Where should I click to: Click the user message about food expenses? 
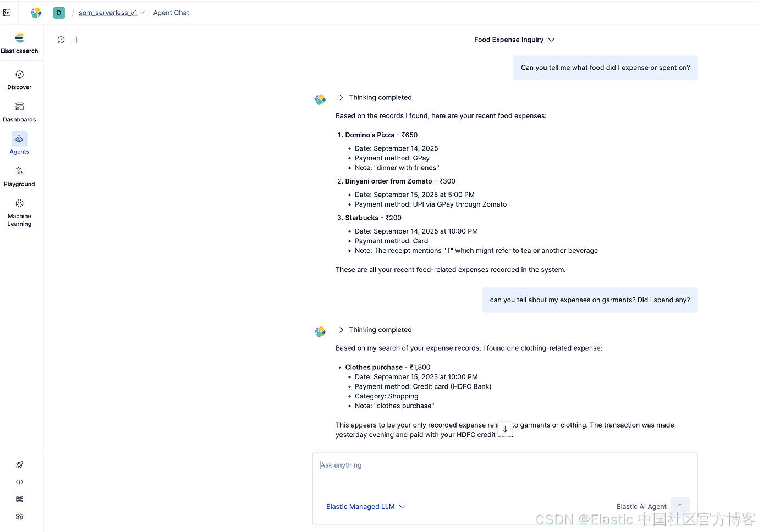pos(605,68)
